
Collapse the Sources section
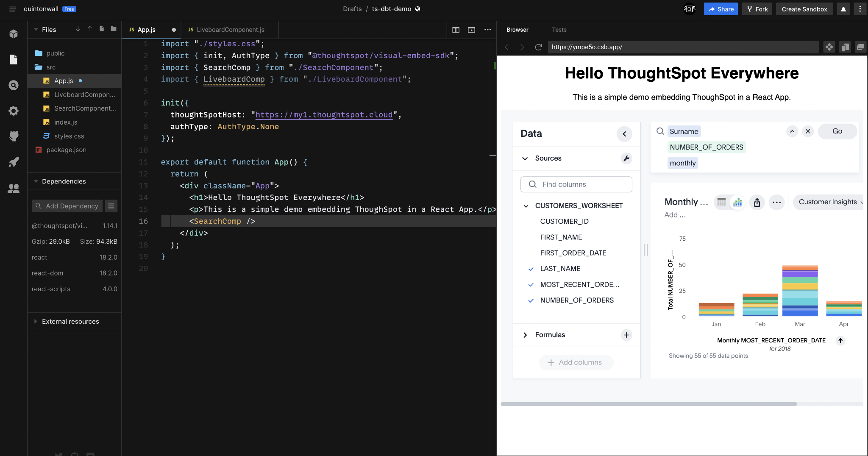pos(525,158)
